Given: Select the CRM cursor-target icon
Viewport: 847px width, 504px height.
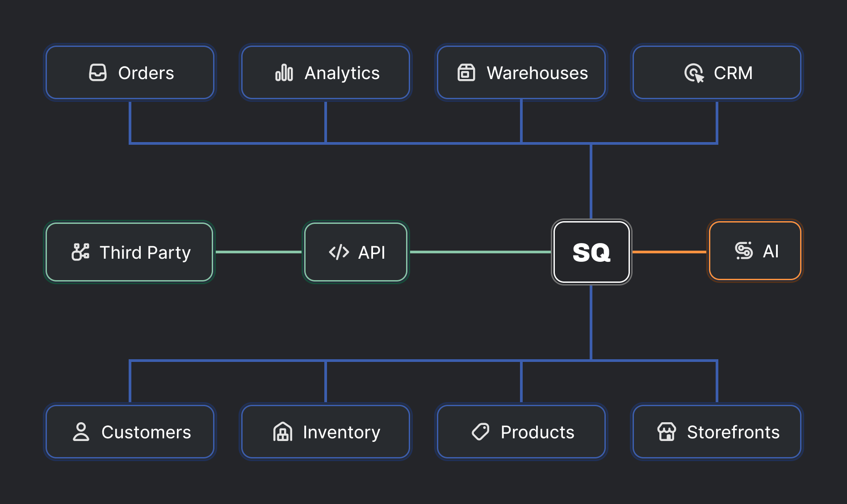Looking at the screenshot, I should coord(693,72).
